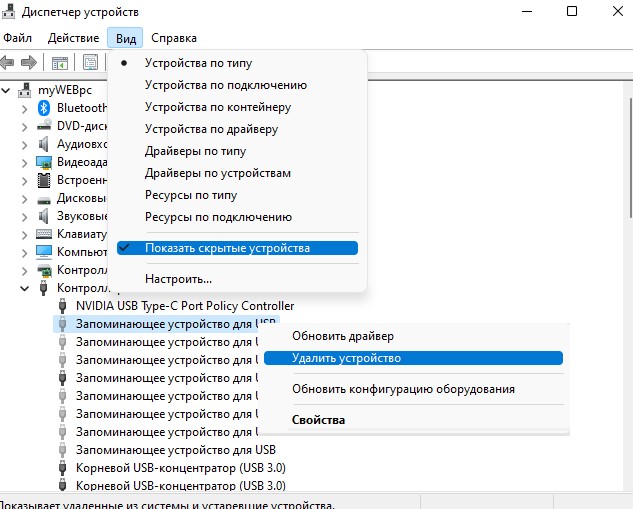
Task: Choose Обновить конфигурацию оборудования
Action: click(x=403, y=389)
